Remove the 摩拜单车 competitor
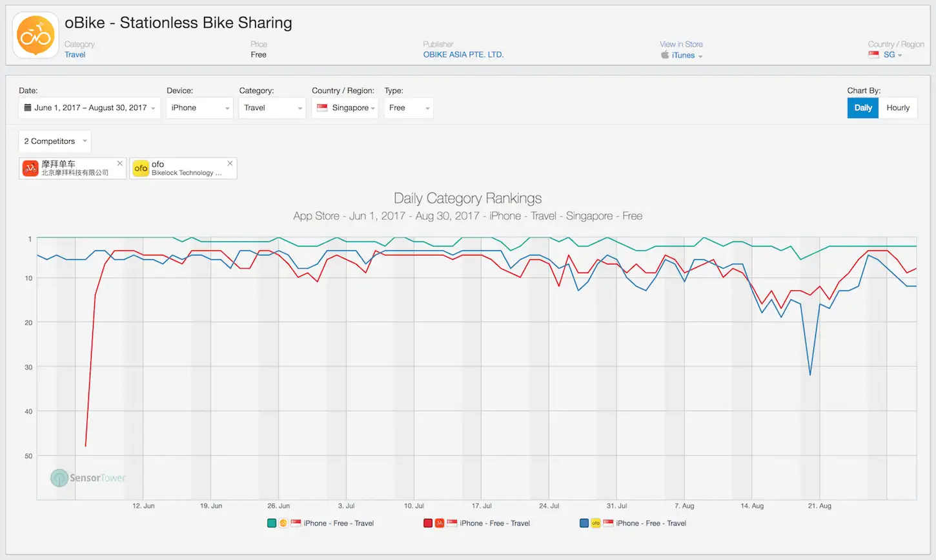This screenshot has height=560, width=936. point(119,164)
